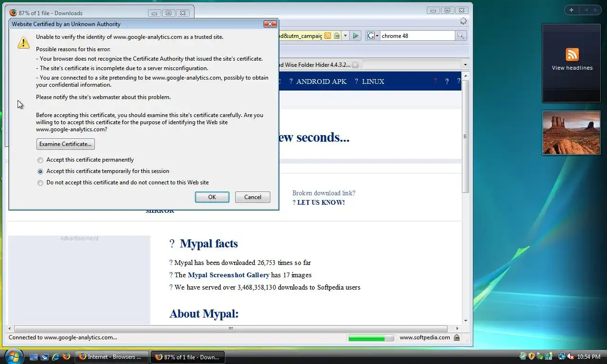The width and height of the screenshot is (607, 364).
Task: Click the Broken download link? text
Action: 323,193
